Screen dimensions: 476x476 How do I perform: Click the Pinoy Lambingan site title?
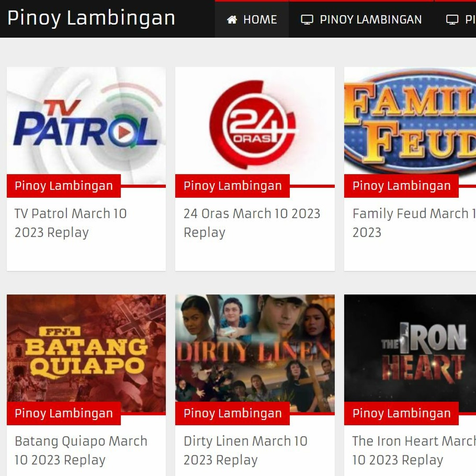(x=91, y=18)
